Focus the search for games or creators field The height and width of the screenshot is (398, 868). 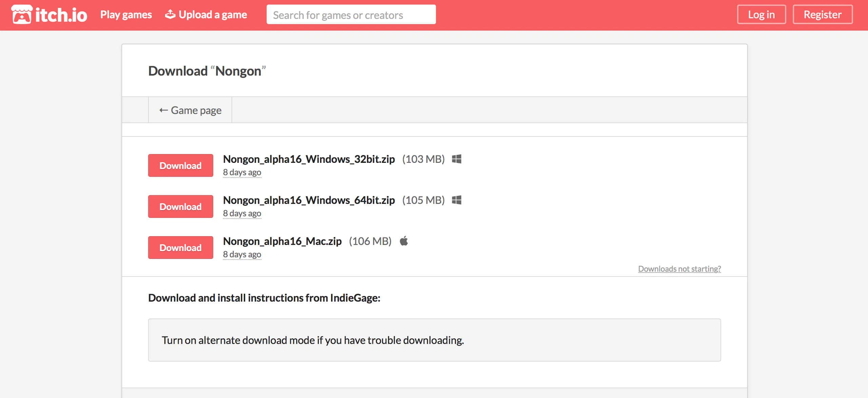click(351, 15)
